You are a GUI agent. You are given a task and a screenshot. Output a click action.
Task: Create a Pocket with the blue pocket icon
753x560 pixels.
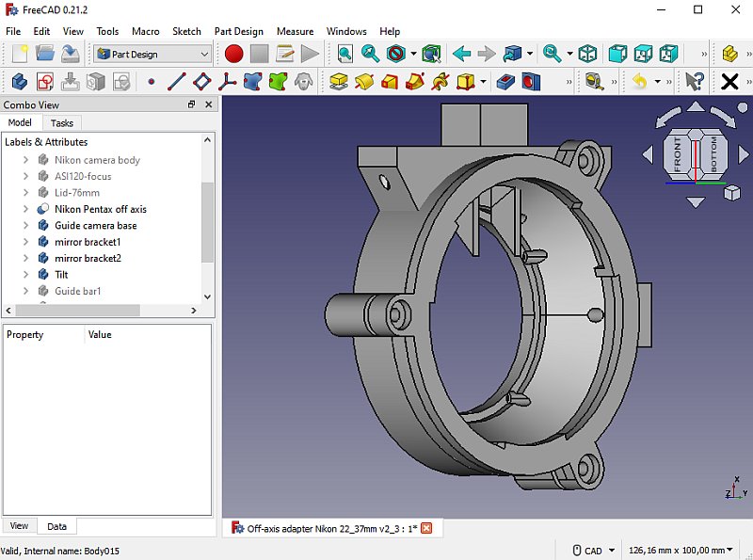pyautogui.click(x=505, y=82)
